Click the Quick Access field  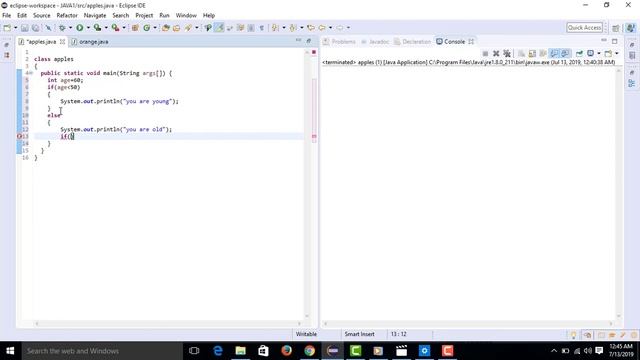click(584, 28)
